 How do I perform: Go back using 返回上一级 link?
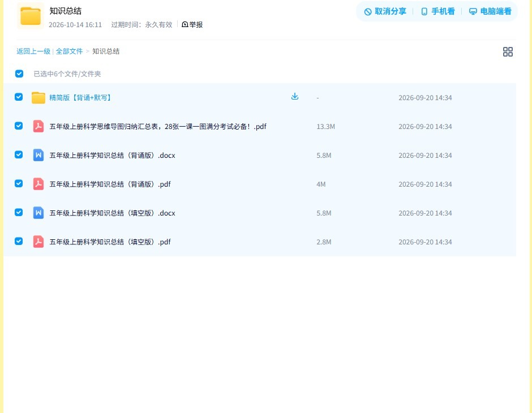33,51
